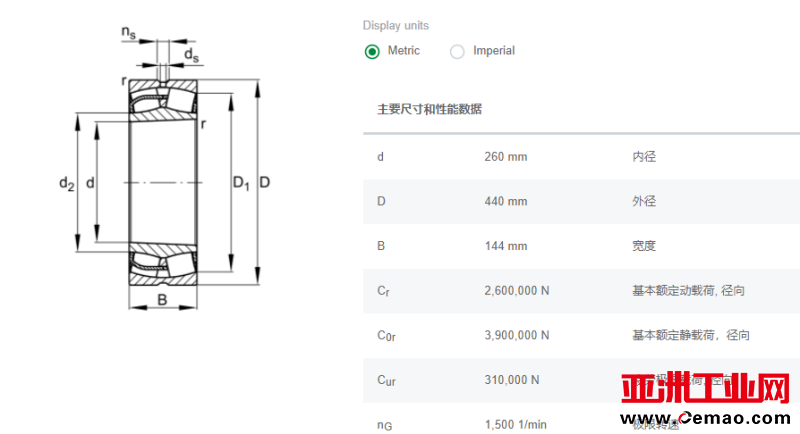Click the '主要尺寸和性能数据' heading

click(429, 109)
